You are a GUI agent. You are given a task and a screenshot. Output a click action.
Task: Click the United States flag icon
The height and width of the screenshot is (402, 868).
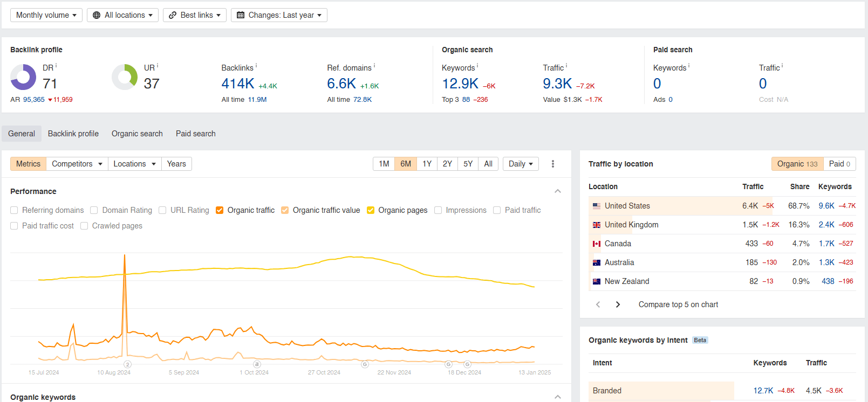[597, 206]
